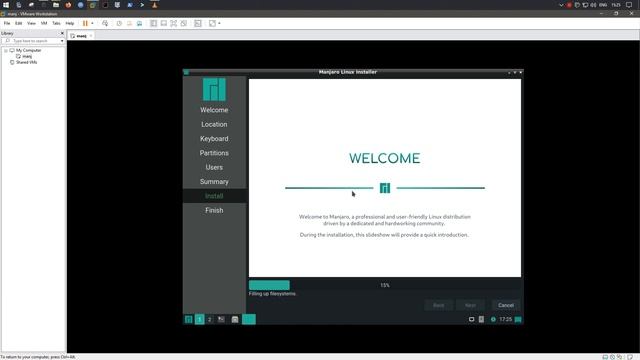640x360 pixels.
Task: Expand hidden system tray icons chevron
Action: [561, 5]
